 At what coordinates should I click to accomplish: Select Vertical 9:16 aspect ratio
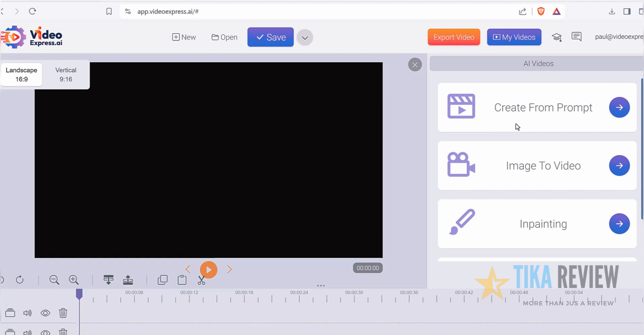[66, 75]
